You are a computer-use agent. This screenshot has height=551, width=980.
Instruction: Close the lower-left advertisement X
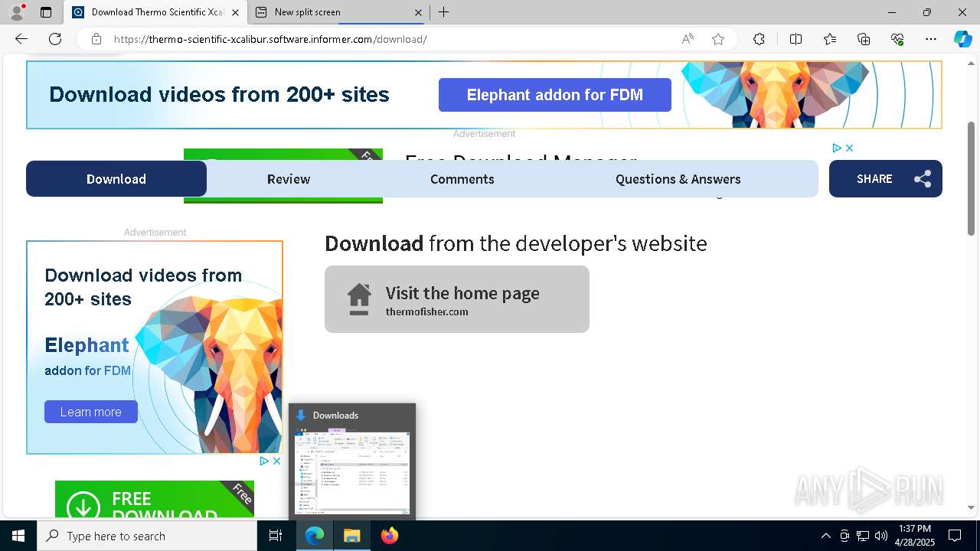click(x=276, y=461)
